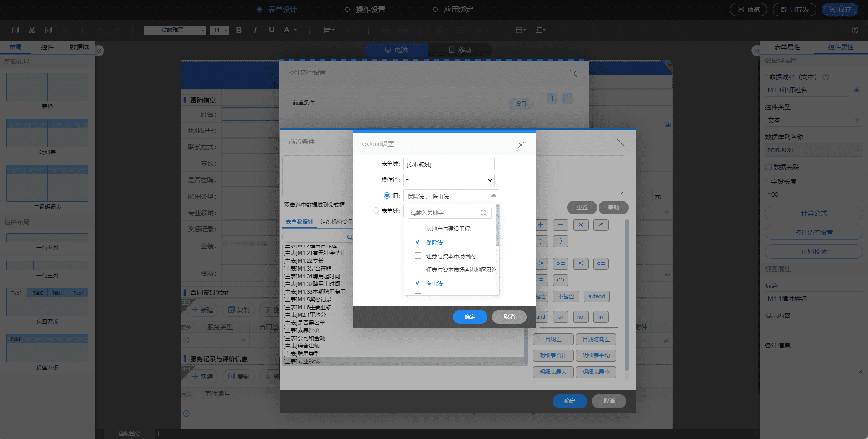Click the 另存为 button
Viewport: 868px width, 439px height.
coord(794,10)
